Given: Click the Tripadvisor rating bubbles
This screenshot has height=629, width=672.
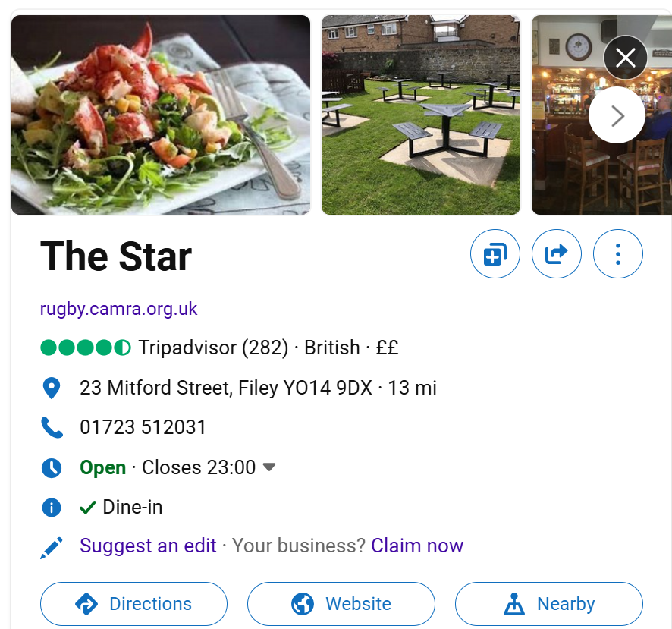Looking at the screenshot, I should point(85,348).
